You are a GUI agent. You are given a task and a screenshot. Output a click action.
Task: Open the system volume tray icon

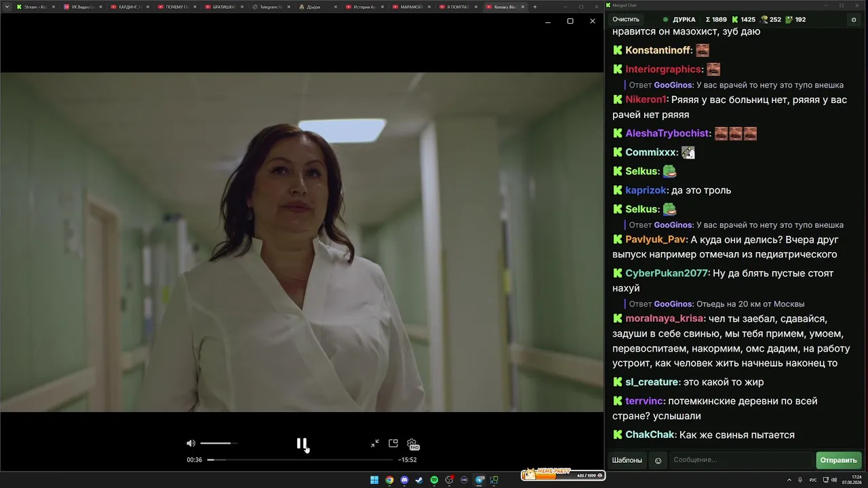(833, 480)
